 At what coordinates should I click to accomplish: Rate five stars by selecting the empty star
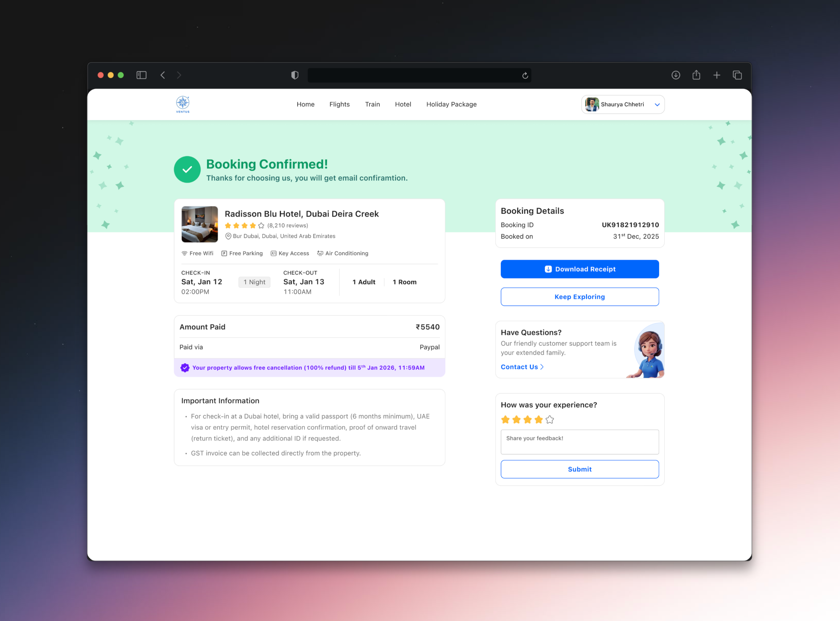(x=550, y=419)
